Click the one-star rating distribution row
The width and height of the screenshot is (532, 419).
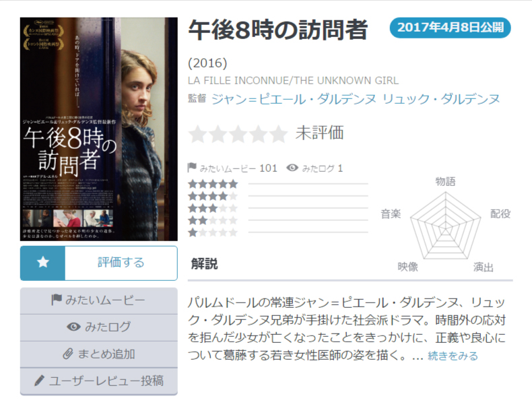tap(278, 232)
